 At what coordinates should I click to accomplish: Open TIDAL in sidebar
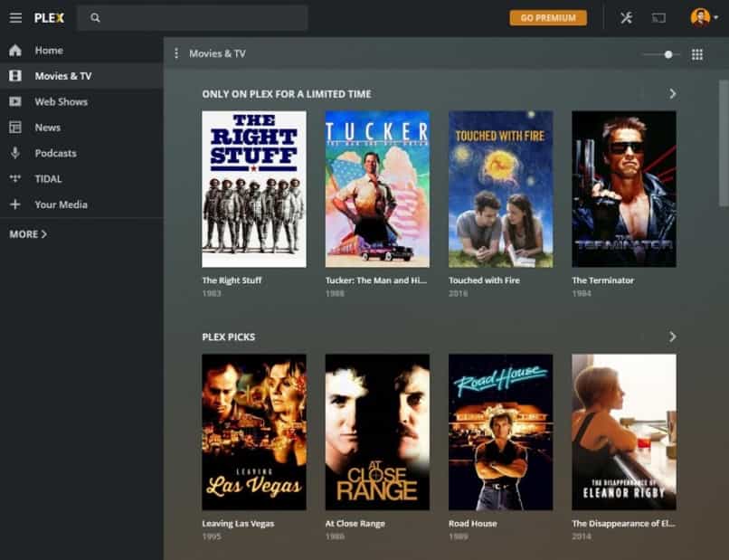(81, 178)
